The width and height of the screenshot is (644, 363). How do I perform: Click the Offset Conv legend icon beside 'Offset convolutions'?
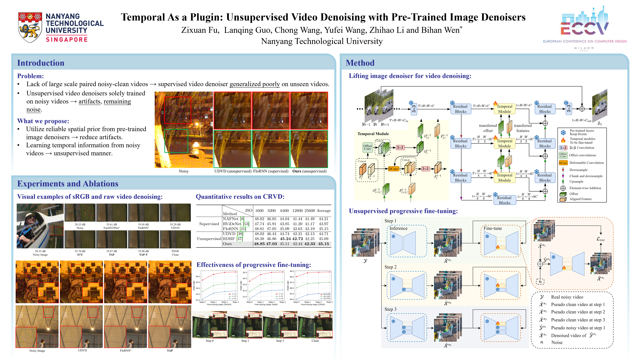[x=563, y=155]
